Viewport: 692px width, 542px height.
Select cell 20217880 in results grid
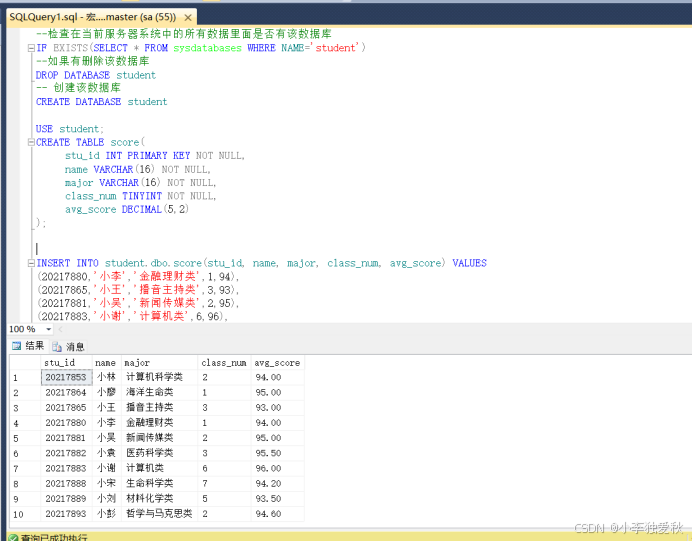click(66, 423)
